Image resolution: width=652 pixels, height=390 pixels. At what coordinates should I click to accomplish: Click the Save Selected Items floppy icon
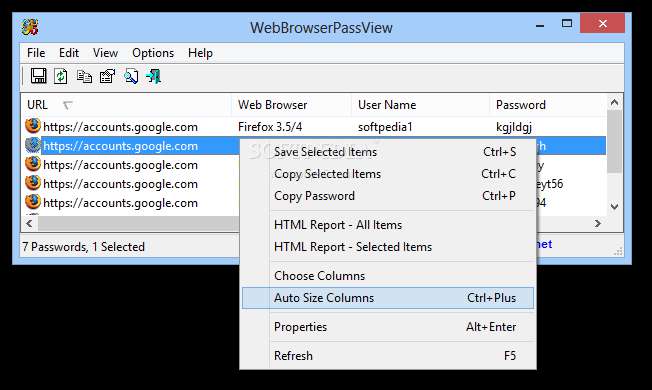(38, 76)
